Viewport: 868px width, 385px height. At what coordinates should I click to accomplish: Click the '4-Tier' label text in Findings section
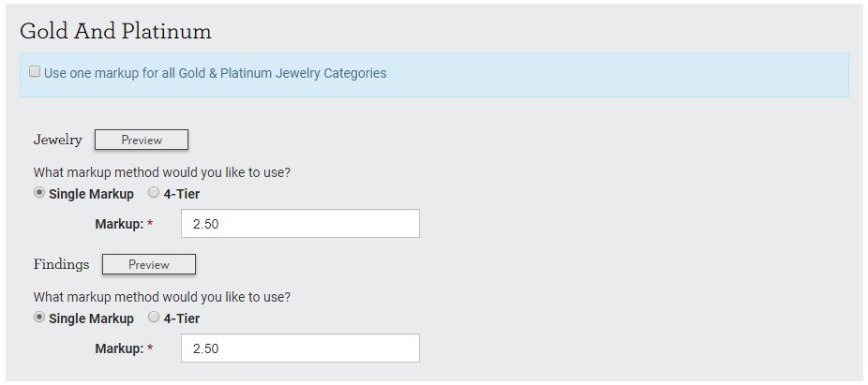click(182, 318)
